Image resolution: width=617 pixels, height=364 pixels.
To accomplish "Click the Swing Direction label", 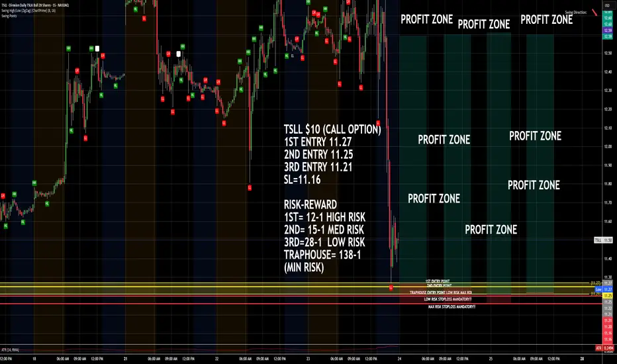I will pos(576,13).
